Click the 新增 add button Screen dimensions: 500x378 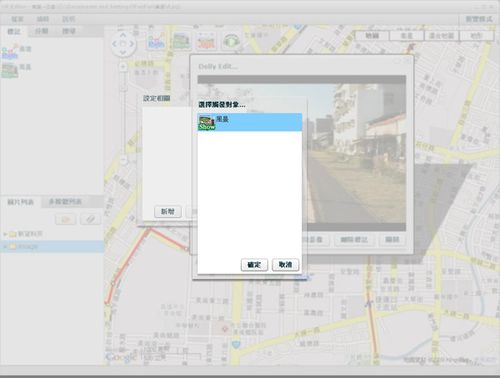click(168, 212)
